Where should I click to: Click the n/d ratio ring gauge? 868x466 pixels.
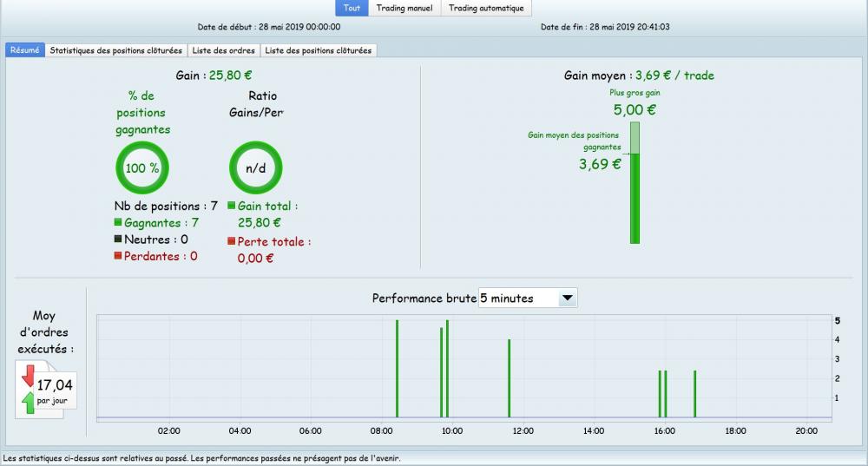click(x=256, y=167)
